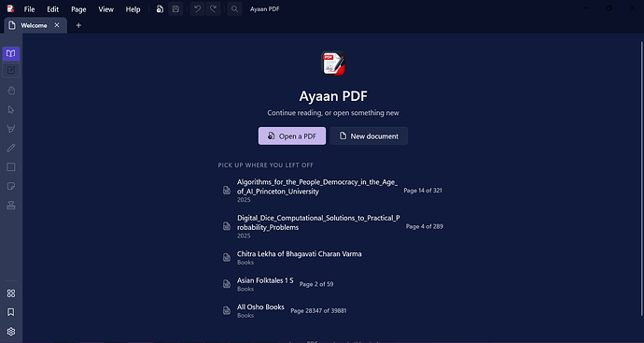Image resolution: width=644 pixels, height=343 pixels.
Task: Open Chitra Lekha of Bhagavati Charan Varma
Action: [x=332, y=257]
